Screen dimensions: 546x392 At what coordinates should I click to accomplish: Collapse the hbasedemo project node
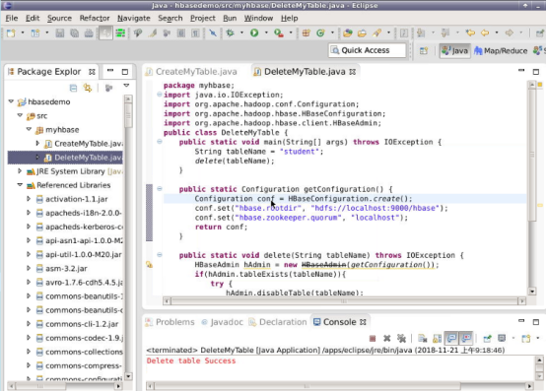(x=11, y=101)
